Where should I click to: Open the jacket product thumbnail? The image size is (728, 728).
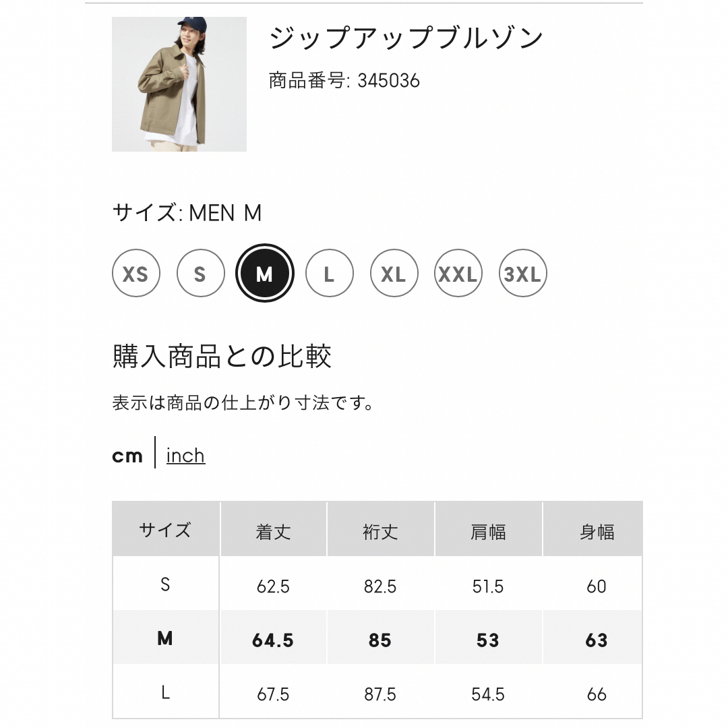179,84
